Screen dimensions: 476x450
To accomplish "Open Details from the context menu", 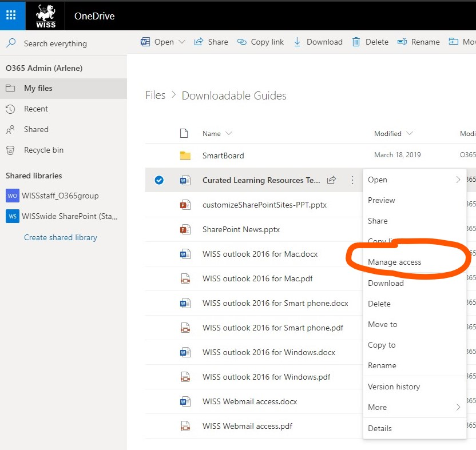I will pyautogui.click(x=414, y=428).
